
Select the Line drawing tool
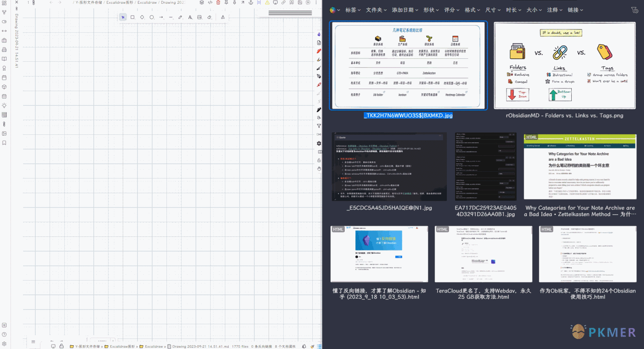click(171, 17)
